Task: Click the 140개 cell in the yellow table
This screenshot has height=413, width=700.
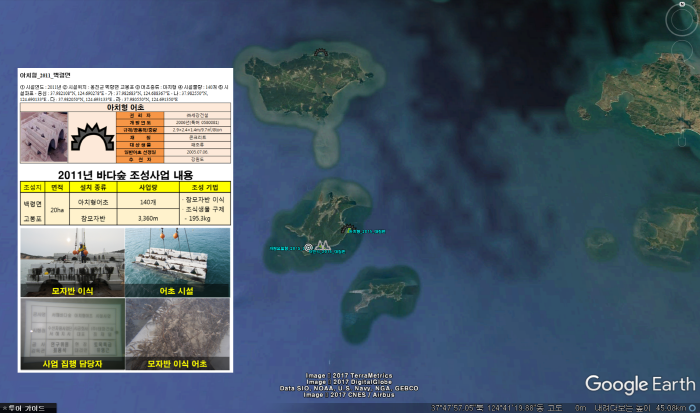Action: (x=148, y=202)
